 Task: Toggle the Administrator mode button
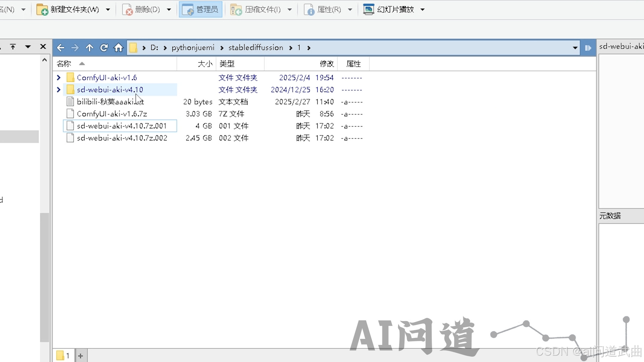tap(200, 9)
